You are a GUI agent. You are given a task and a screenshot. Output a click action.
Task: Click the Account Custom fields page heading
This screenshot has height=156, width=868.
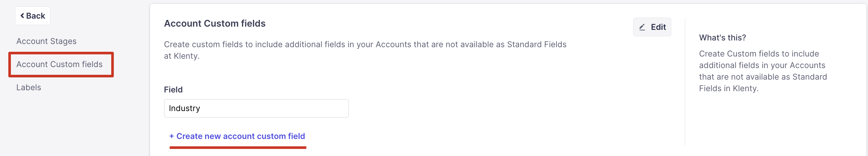(215, 23)
